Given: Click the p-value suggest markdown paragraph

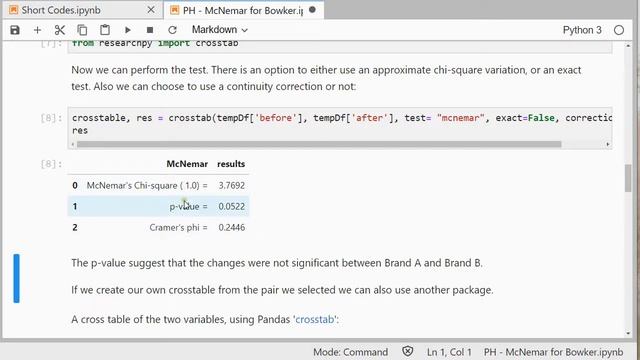Looking at the screenshot, I should [277, 263].
